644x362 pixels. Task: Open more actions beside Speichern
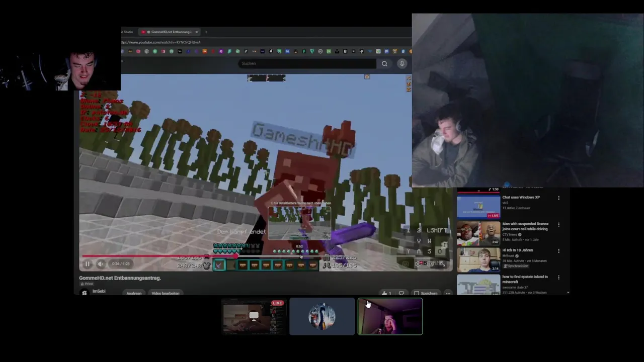448,293
